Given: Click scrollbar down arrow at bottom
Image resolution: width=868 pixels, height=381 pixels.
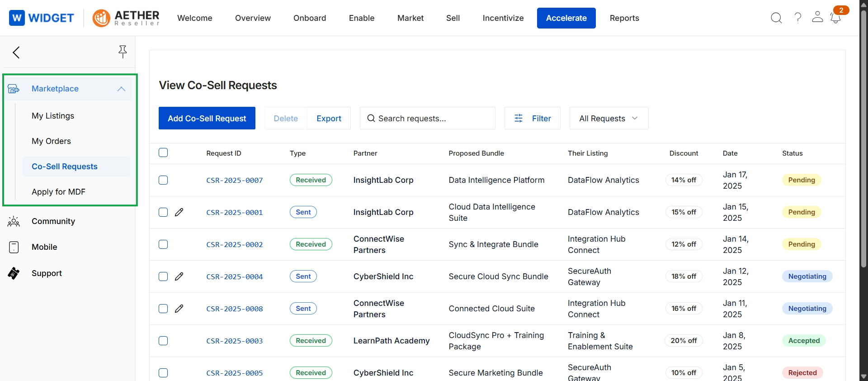Looking at the screenshot, I should pos(864,376).
